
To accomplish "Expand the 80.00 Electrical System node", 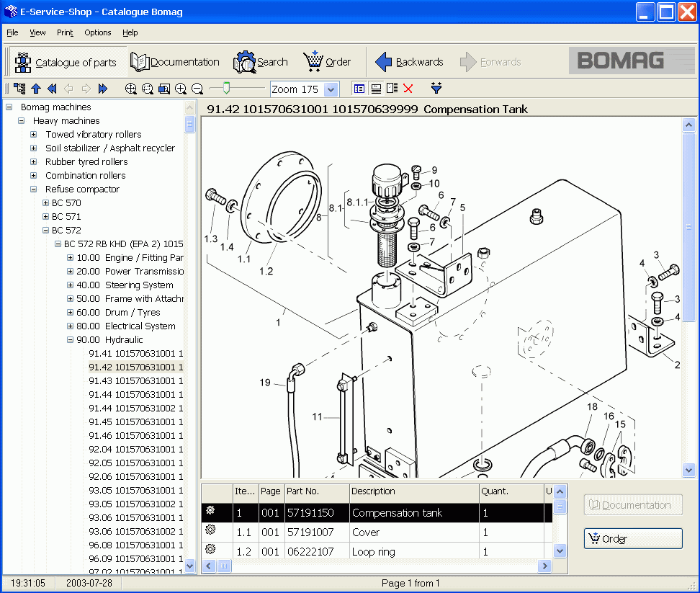I will pyautogui.click(x=70, y=326).
